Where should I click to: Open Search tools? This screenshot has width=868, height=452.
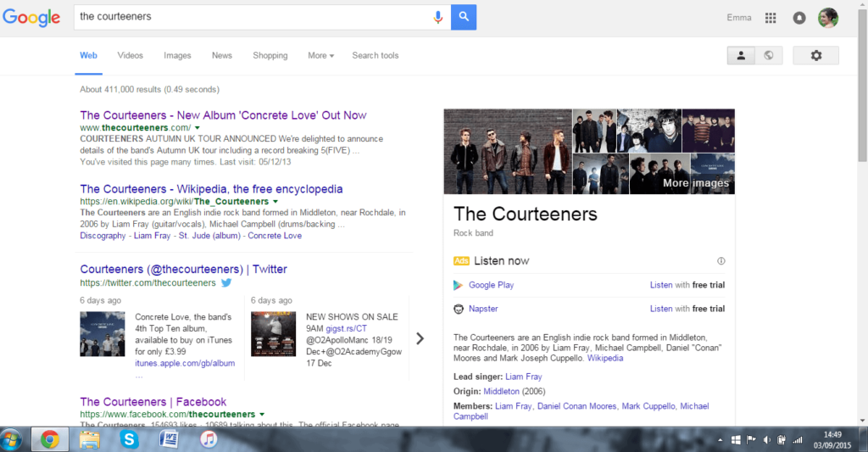(376, 55)
